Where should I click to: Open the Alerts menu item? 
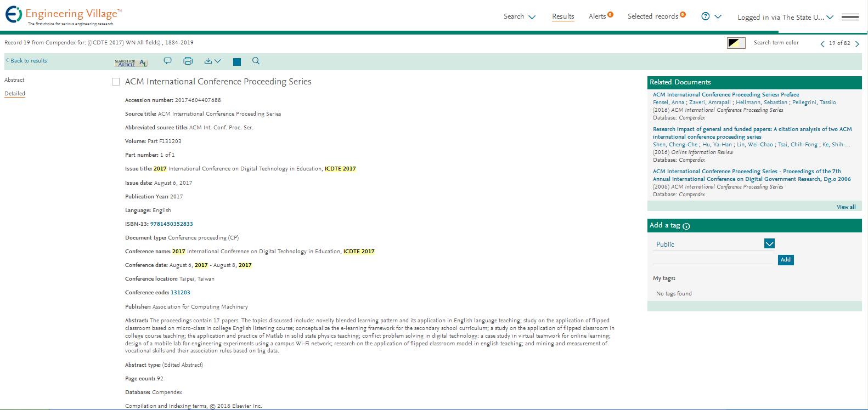pos(597,16)
